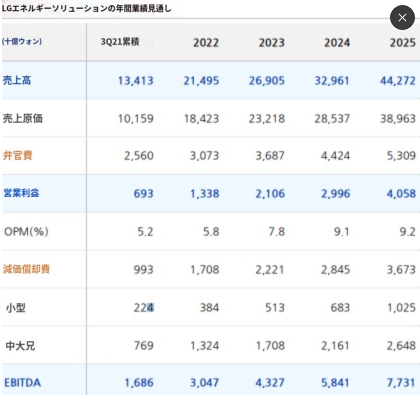The width and height of the screenshot is (420, 395).
Task: Click the 小型 row label
Action: click(x=16, y=308)
